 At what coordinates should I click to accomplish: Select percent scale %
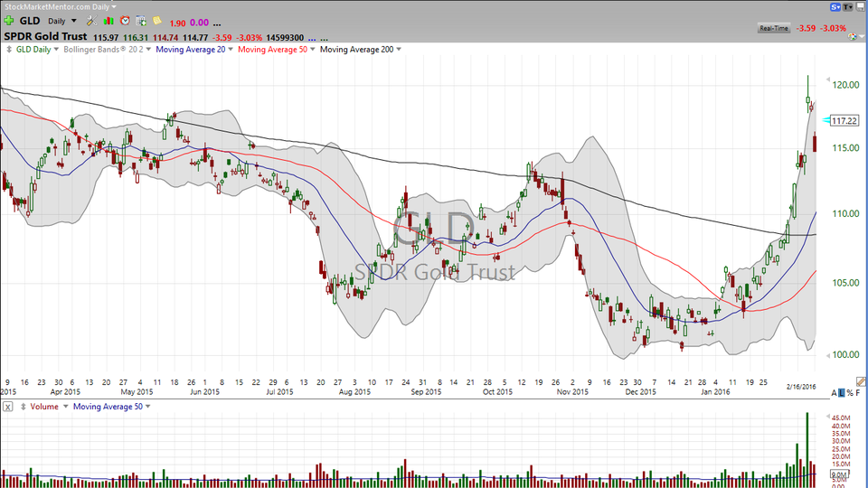(850, 393)
